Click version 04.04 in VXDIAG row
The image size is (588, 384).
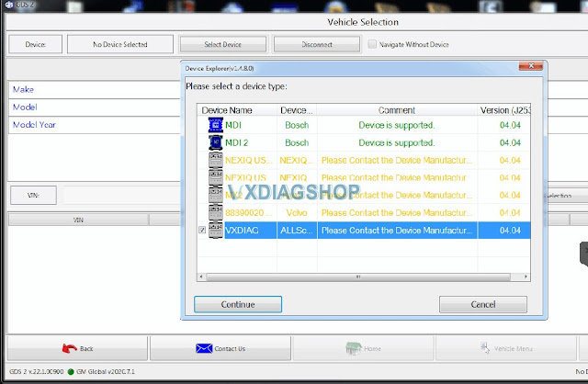tap(510, 231)
